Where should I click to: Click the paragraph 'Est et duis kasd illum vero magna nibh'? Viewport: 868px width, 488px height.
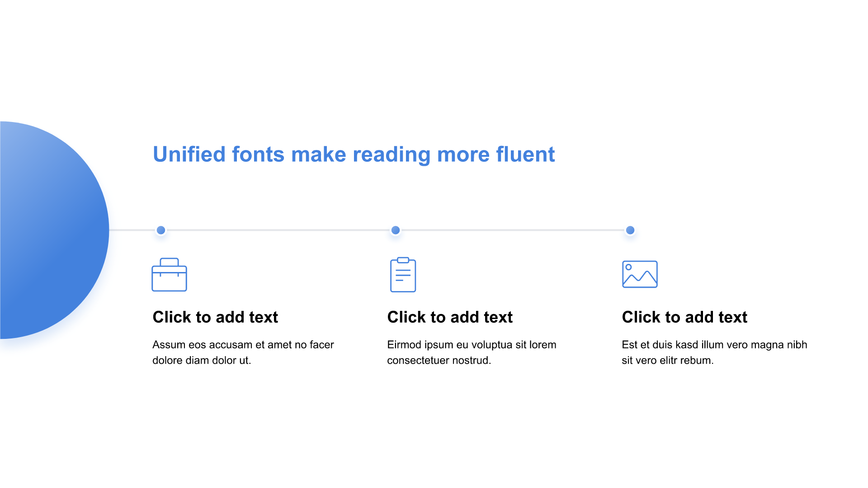(x=714, y=352)
